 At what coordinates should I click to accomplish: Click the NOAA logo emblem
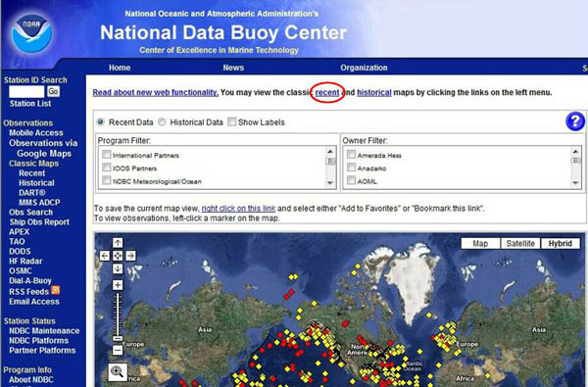(x=32, y=33)
